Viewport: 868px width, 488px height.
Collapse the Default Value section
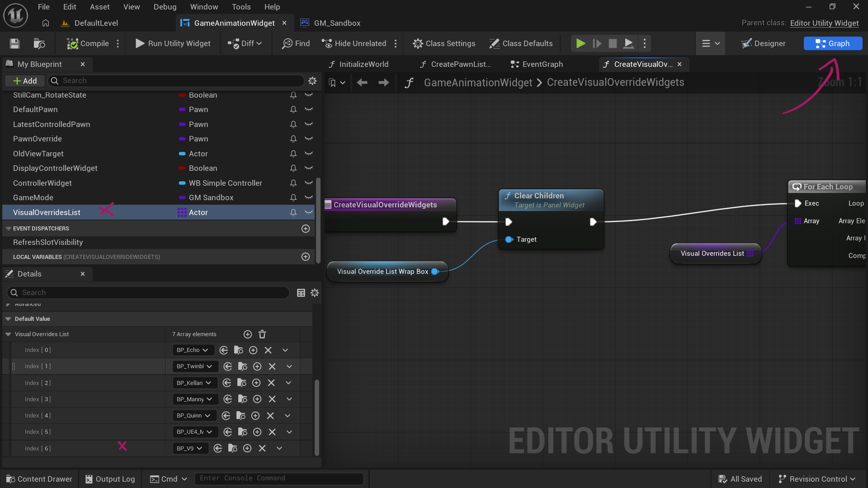8,319
